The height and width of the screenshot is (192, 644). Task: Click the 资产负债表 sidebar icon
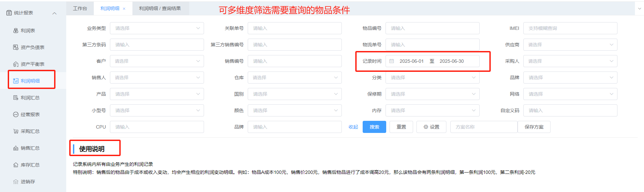(x=16, y=47)
